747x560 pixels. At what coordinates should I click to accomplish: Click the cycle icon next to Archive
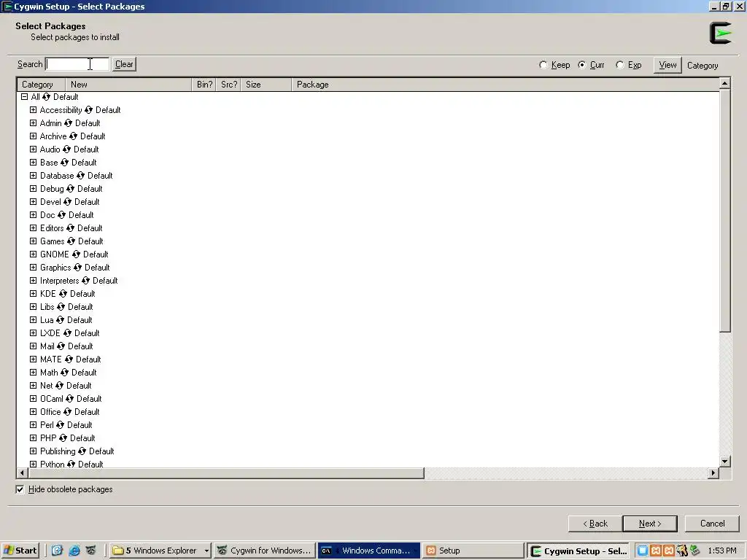pos(74,136)
